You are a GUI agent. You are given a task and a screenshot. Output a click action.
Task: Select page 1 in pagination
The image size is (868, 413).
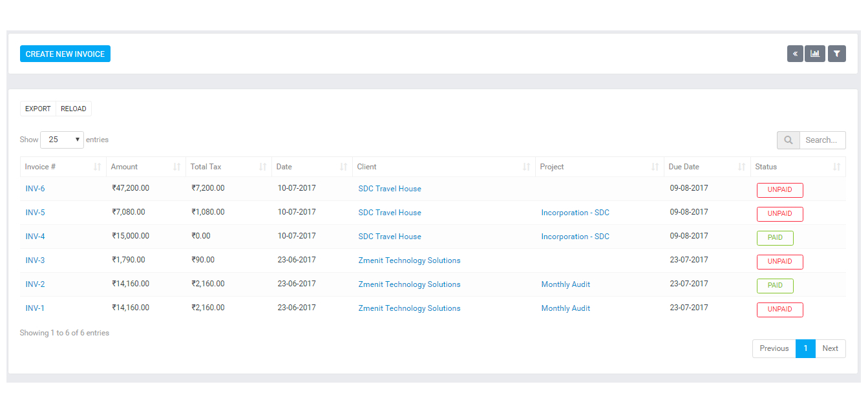click(x=805, y=348)
